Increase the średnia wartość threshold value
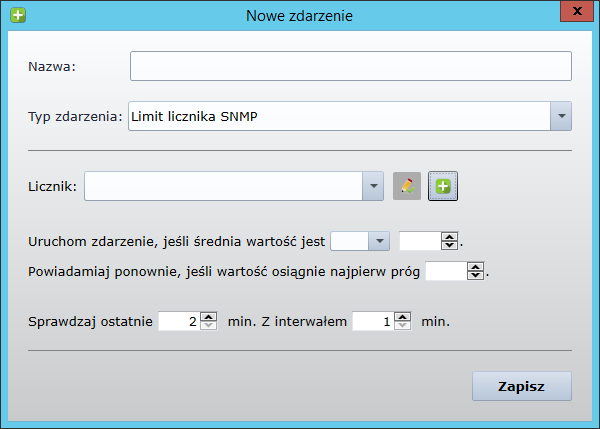 [450, 237]
